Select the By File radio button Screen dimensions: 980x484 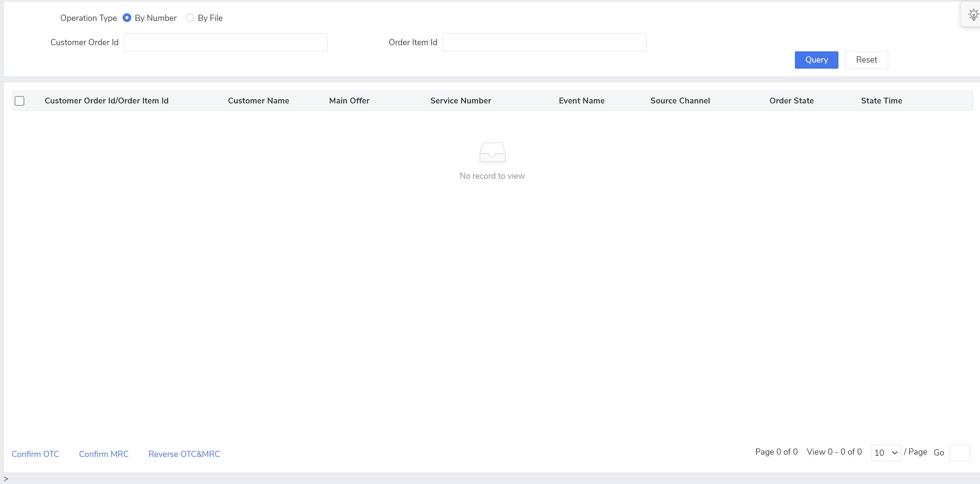tap(190, 17)
